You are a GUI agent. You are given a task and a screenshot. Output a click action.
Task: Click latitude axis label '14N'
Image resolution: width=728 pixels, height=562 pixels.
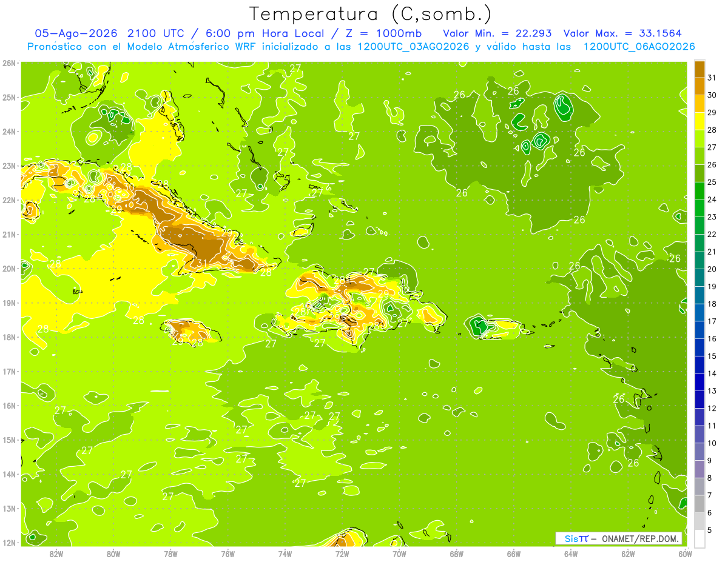click(x=8, y=474)
